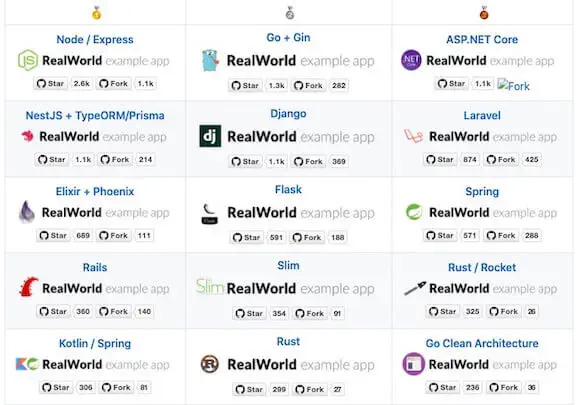Click the Spring green leaf logo
The width and height of the screenshot is (585, 405).
pos(414,212)
